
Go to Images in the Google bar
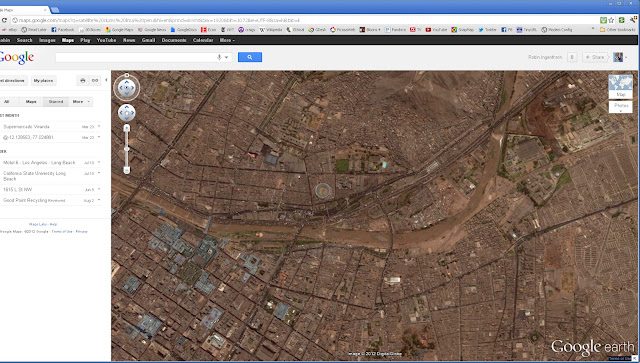(x=47, y=40)
